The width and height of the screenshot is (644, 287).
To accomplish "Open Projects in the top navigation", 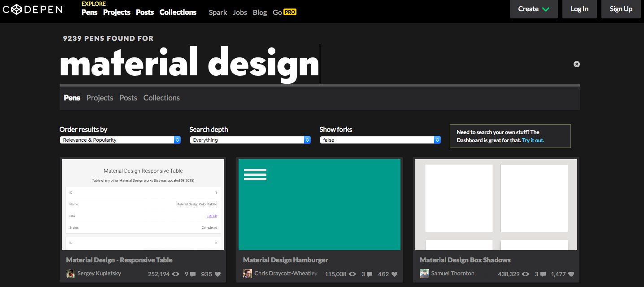I will coord(117,12).
